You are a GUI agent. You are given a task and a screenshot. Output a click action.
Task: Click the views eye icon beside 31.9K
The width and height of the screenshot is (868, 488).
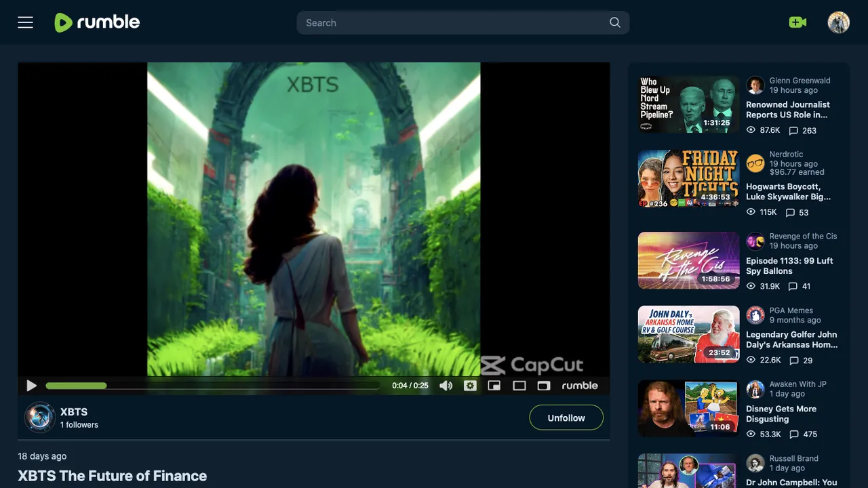[x=751, y=286]
